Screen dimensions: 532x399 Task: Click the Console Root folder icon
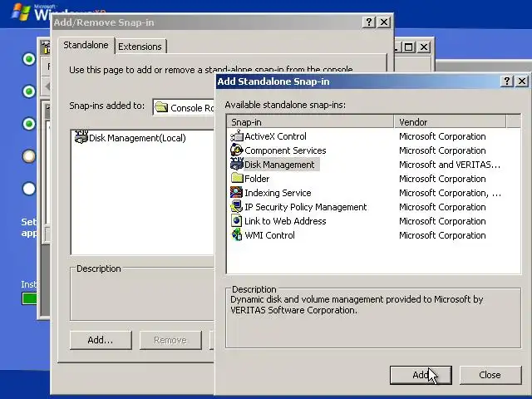[x=161, y=107]
